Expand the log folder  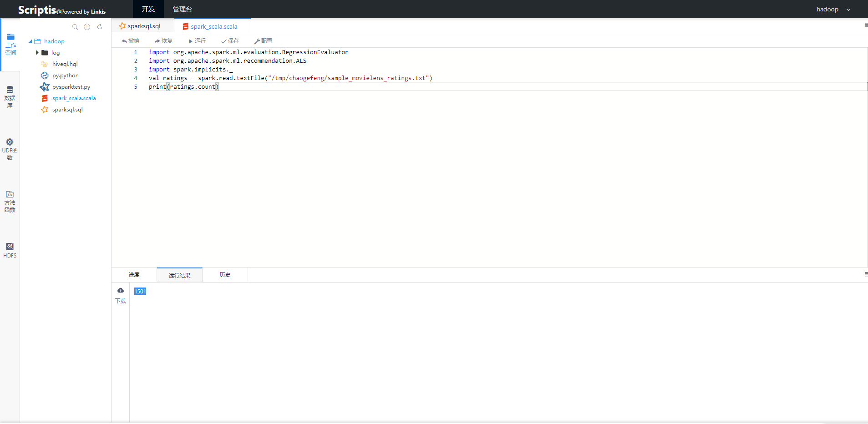coord(37,53)
